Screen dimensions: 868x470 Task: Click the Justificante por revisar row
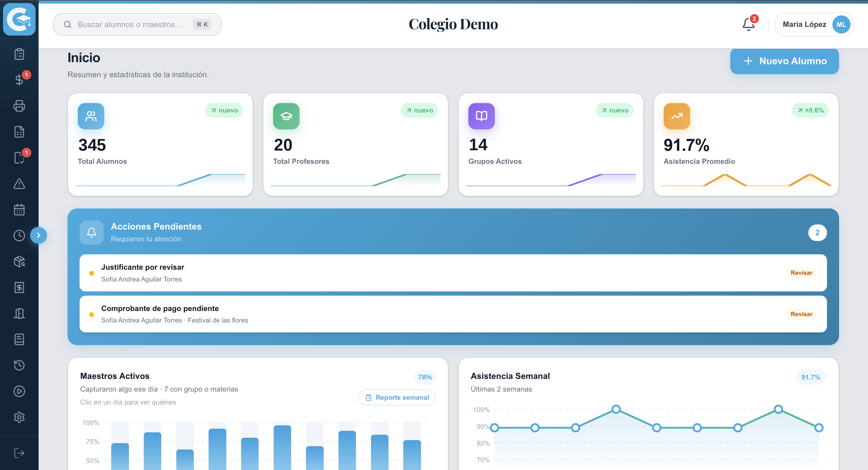click(x=453, y=273)
